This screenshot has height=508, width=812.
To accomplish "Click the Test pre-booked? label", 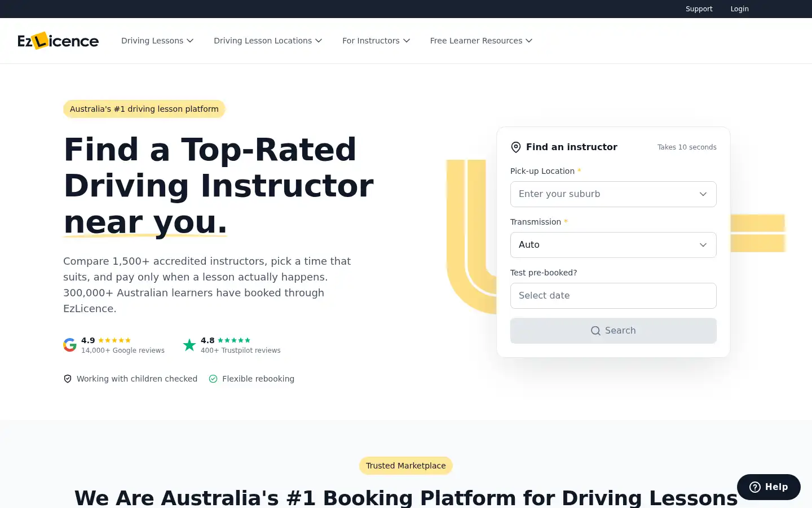I will pos(544,273).
